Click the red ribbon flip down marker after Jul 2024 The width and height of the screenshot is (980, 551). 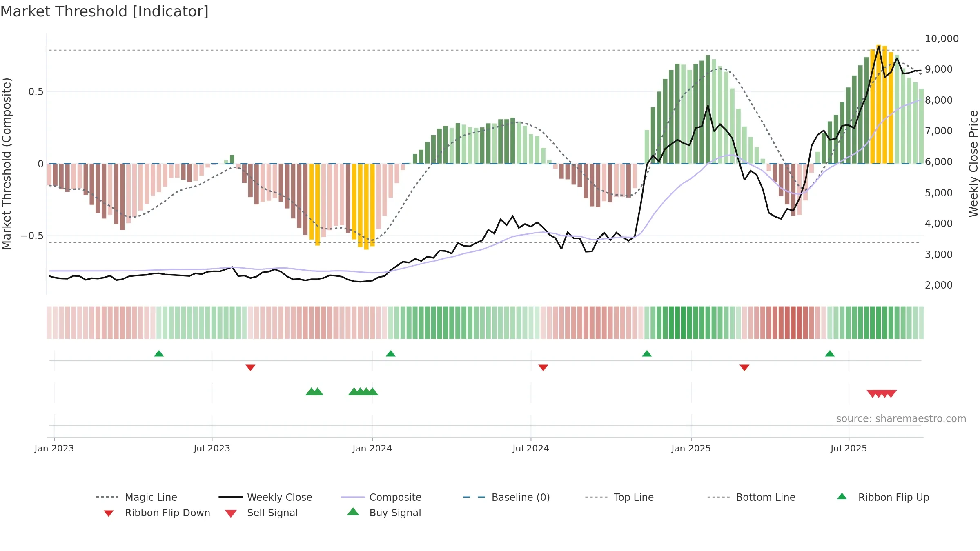click(x=543, y=368)
